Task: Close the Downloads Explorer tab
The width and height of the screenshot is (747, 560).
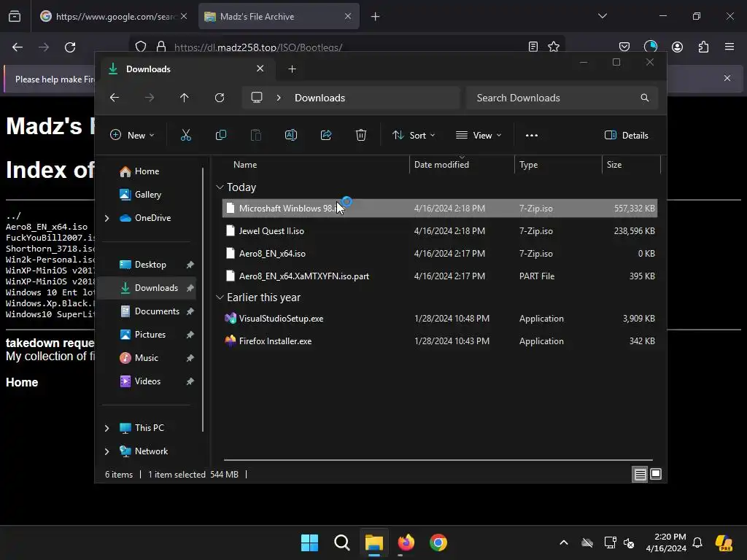Action: [x=260, y=69]
